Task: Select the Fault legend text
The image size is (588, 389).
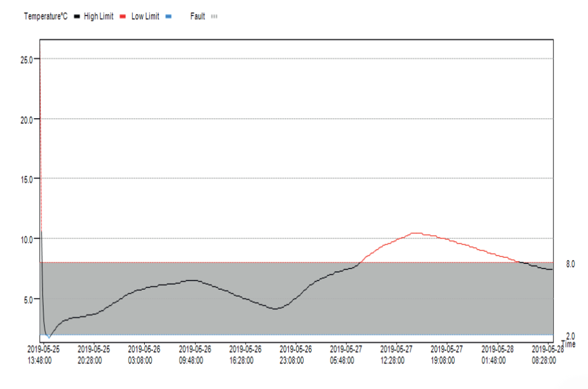Action: 198,17
